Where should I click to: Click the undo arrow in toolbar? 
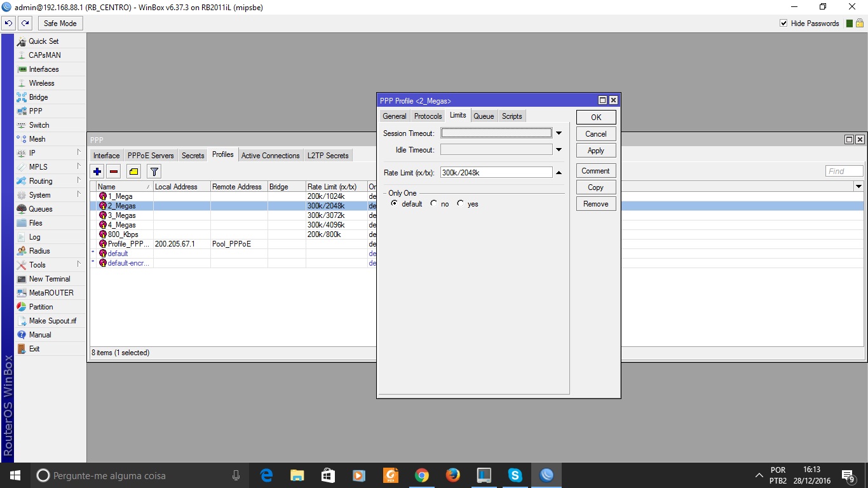tap(9, 24)
